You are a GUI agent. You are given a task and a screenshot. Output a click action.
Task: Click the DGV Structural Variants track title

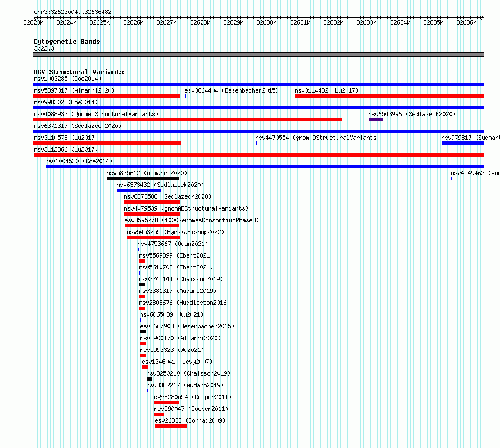click(79, 72)
